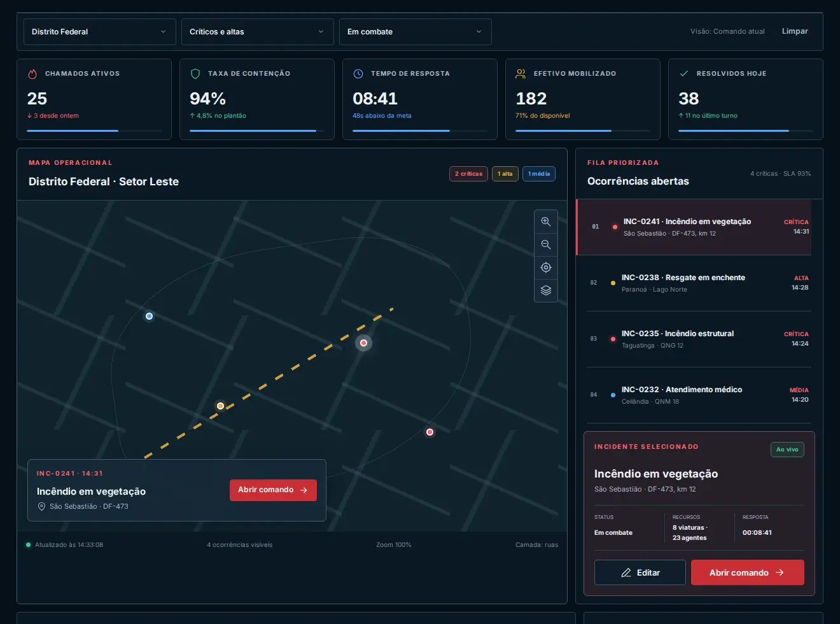Click the Efetivo Mobilizado progress bar

click(x=583, y=131)
